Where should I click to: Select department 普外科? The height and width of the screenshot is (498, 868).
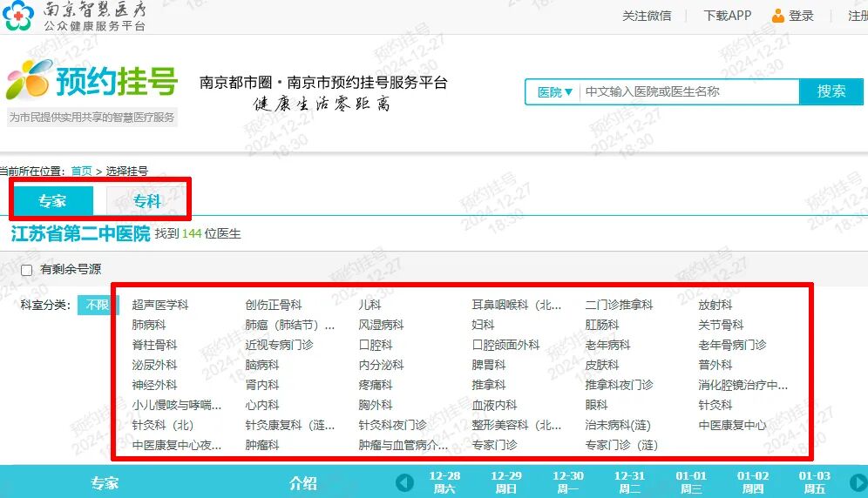coord(715,365)
